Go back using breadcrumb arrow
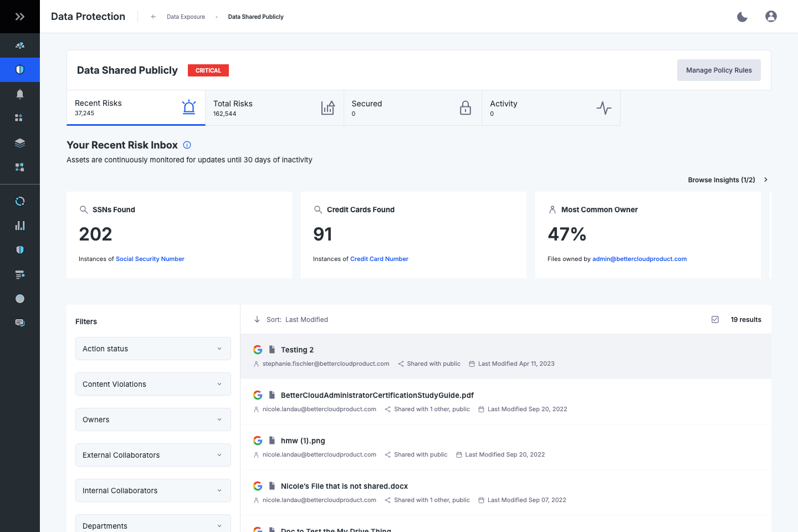The width and height of the screenshot is (798, 532). click(x=154, y=17)
